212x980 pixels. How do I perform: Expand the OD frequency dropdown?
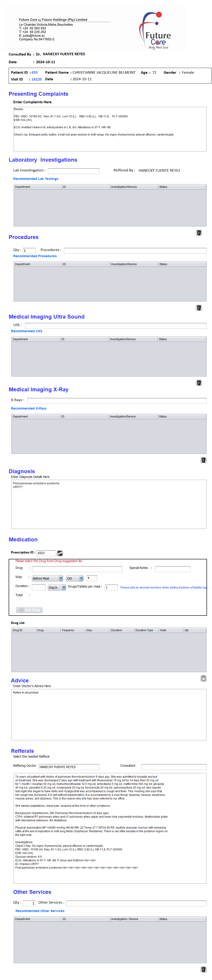75,578
